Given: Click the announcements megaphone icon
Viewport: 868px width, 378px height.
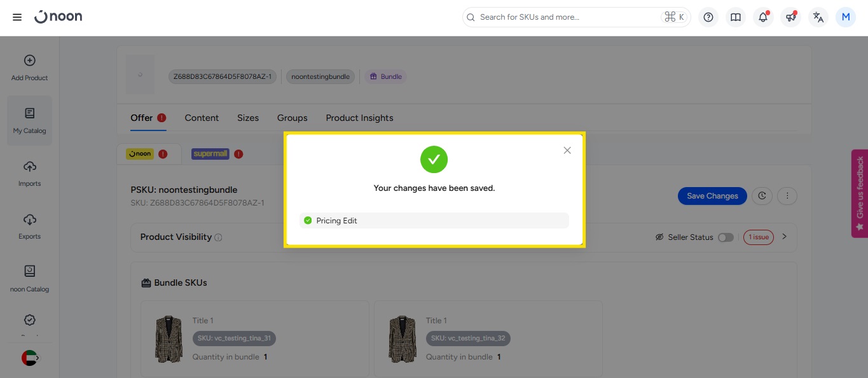Looking at the screenshot, I should [x=790, y=17].
